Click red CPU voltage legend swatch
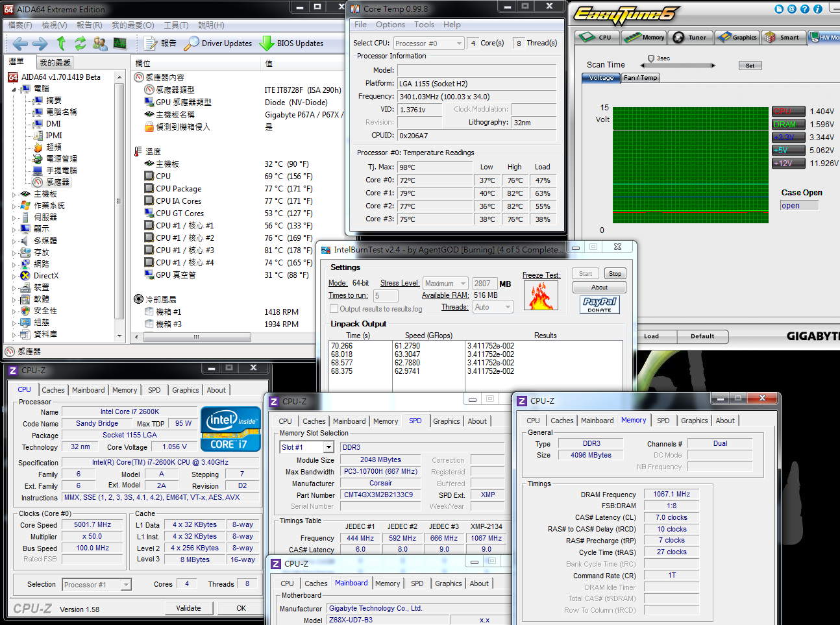The height and width of the screenshot is (625, 840). pyautogui.click(x=789, y=112)
